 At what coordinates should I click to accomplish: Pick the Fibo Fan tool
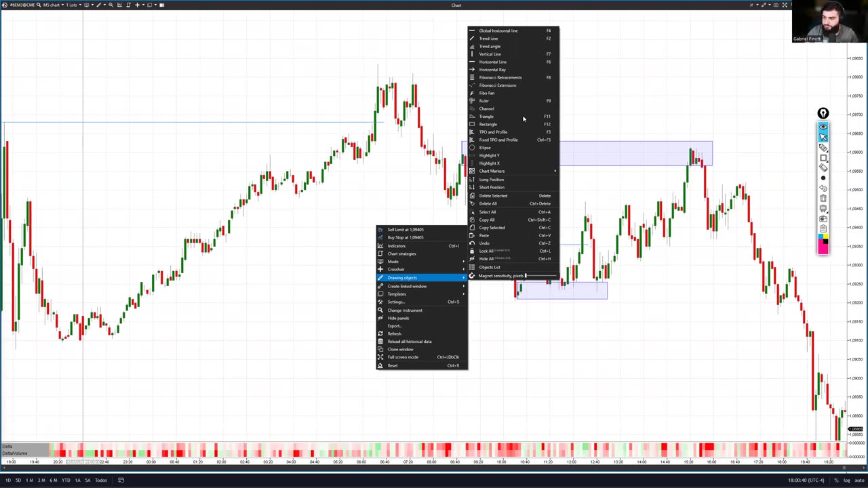513,93
